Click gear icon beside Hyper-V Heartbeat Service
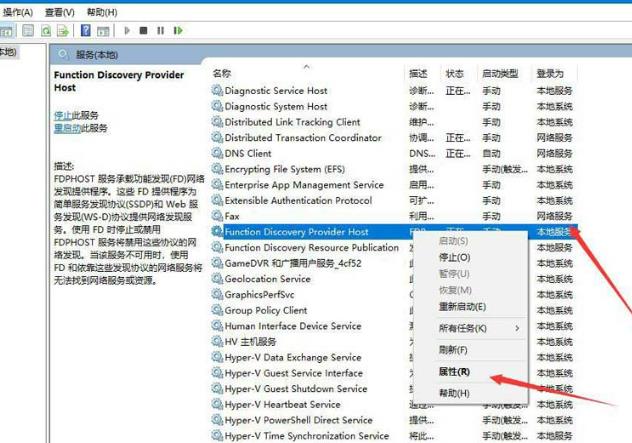Screen dimensions: 632x443 coord(217,405)
